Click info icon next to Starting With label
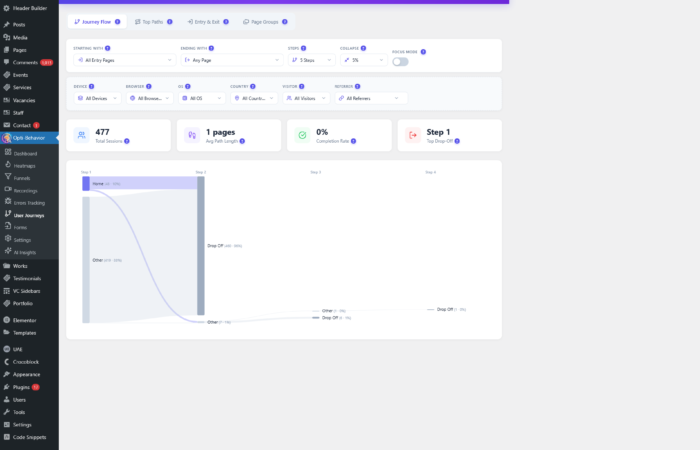Viewport: 700px width, 450px height. pos(108,48)
